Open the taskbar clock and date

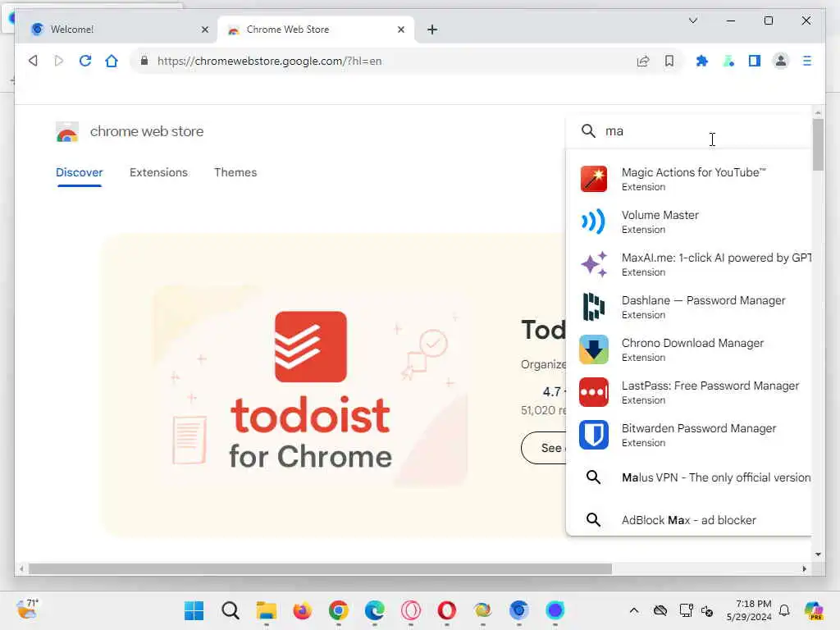pyautogui.click(x=749, y=610)
